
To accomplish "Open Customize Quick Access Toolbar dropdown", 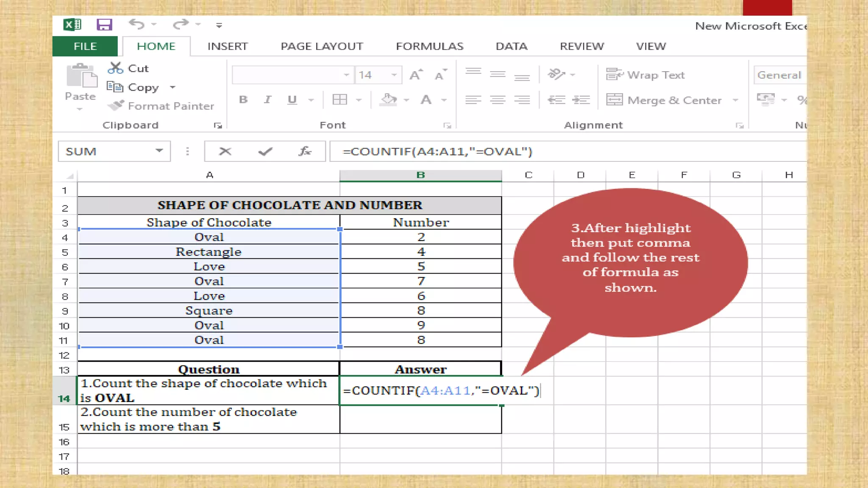I will [219, 25].
